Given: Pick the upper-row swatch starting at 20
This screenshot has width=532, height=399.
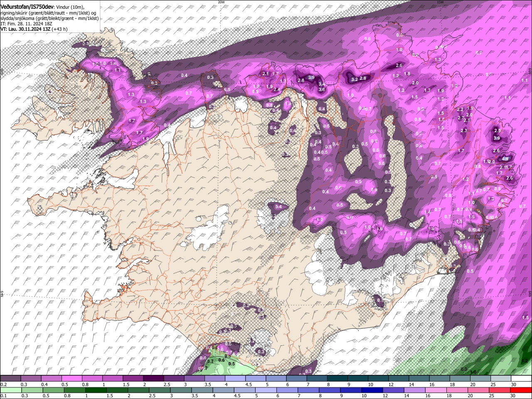Looking at the screenshot, I should (480, 379).
